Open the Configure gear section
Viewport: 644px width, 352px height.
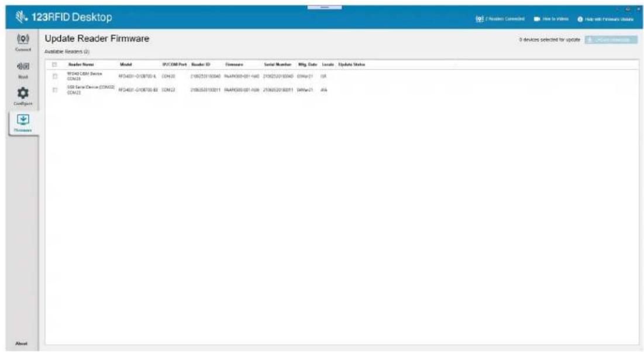coord(23,96)
